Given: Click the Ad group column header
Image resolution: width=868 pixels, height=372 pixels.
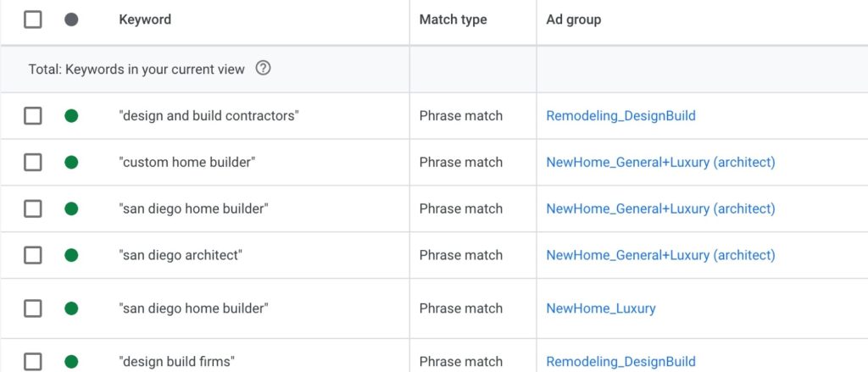Looking at the screenshot, I should pyautogui.click(x=574, y=19).
